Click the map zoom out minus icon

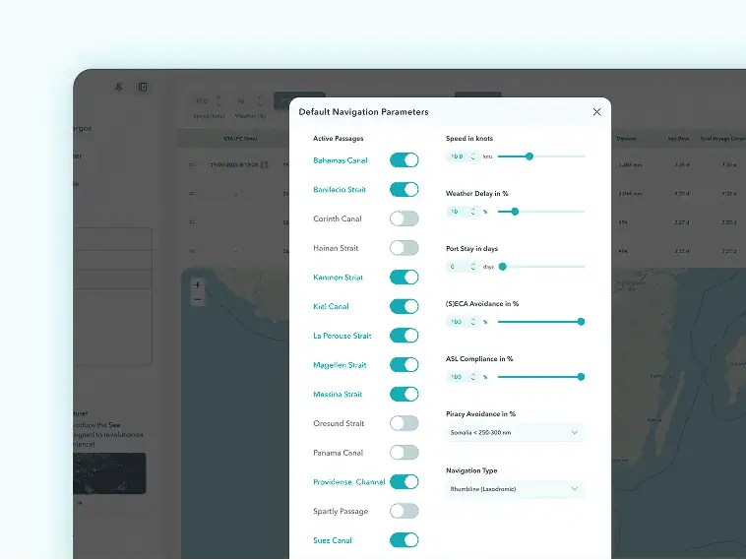(x=198, y=300)
